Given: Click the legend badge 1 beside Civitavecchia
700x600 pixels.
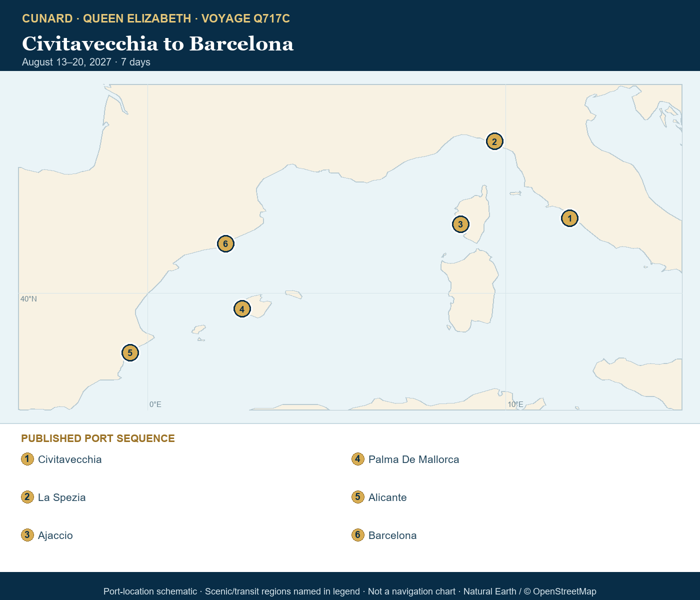Looking at the screenshot, I should [27, 459].
